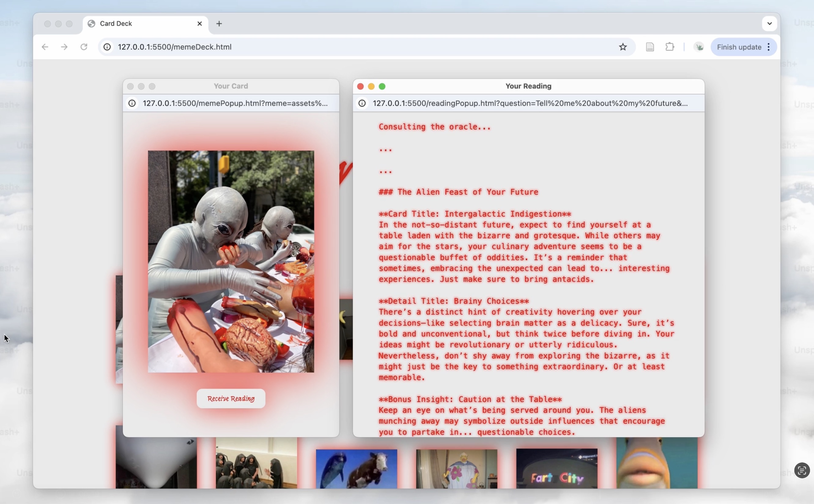The width and height of the screenshot is (814, 504).
Task: Select the fish face card thumbnail
Action: tap(657, 463)
